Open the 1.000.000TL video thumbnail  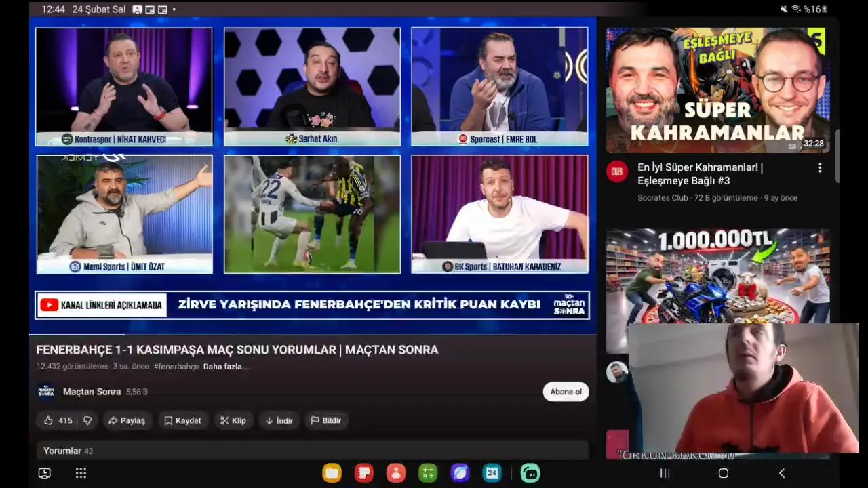tap(717, 276)
